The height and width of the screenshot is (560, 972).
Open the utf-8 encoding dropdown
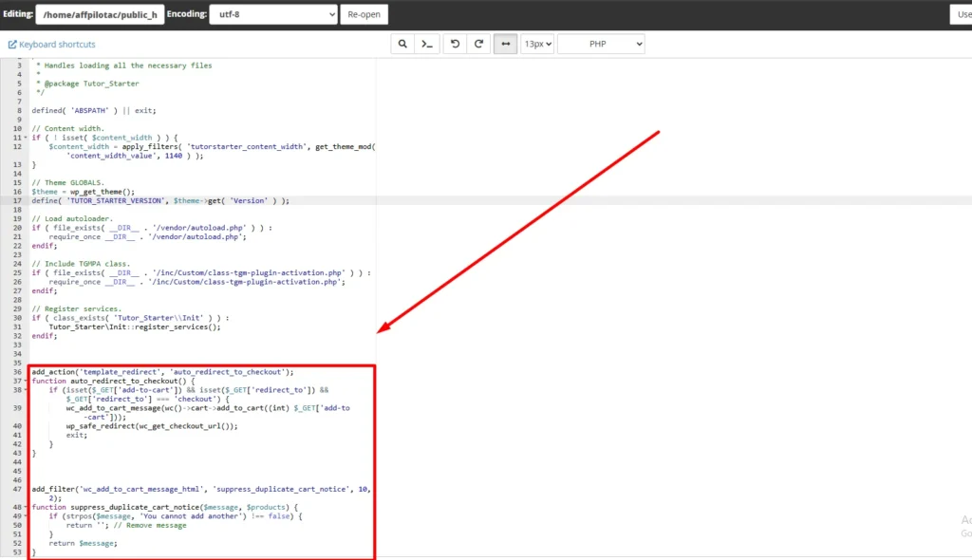tap(273, 14)
